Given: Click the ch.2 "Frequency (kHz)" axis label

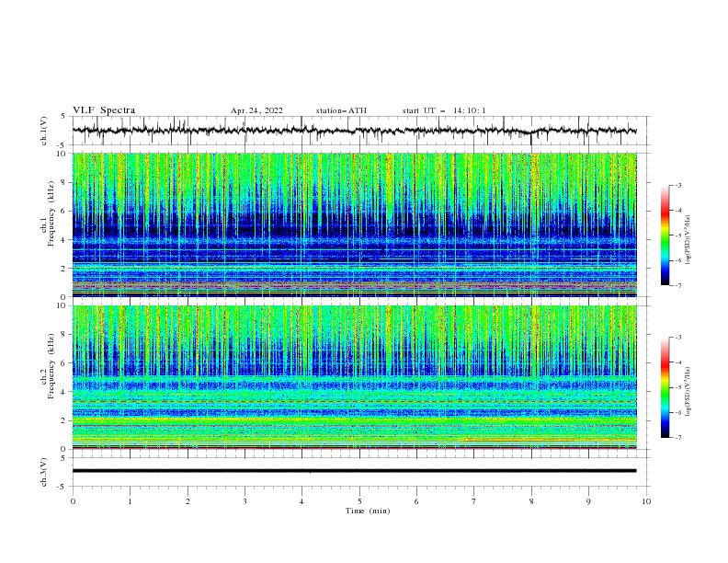Looking at the screenshot, I should tap(51, 366).
